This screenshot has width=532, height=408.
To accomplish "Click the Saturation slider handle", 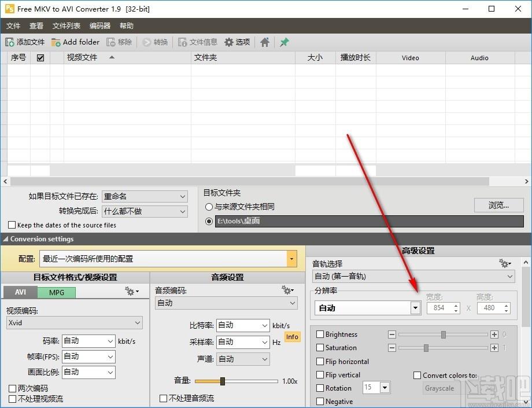I will 426,348.
